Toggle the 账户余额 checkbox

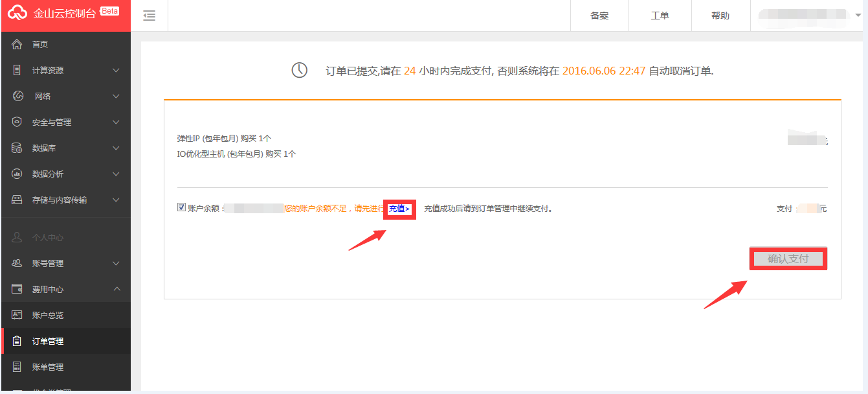pyautogui.click(x=181, y=207)
